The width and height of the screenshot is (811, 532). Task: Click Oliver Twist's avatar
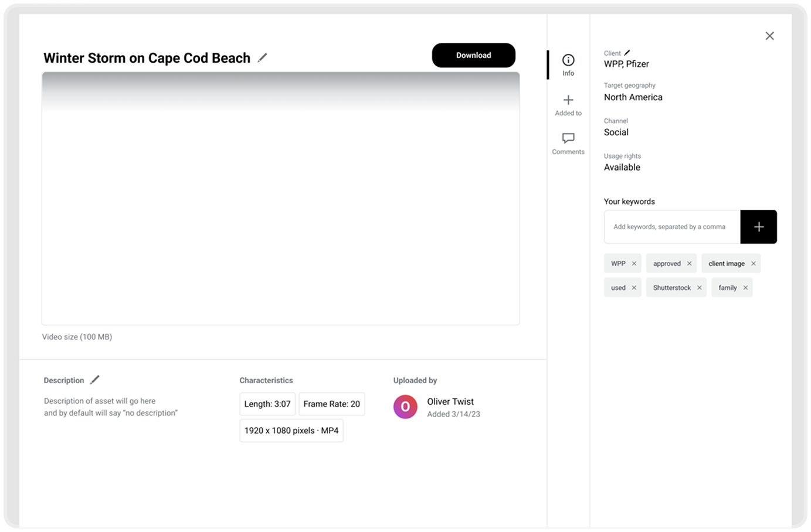405,407
